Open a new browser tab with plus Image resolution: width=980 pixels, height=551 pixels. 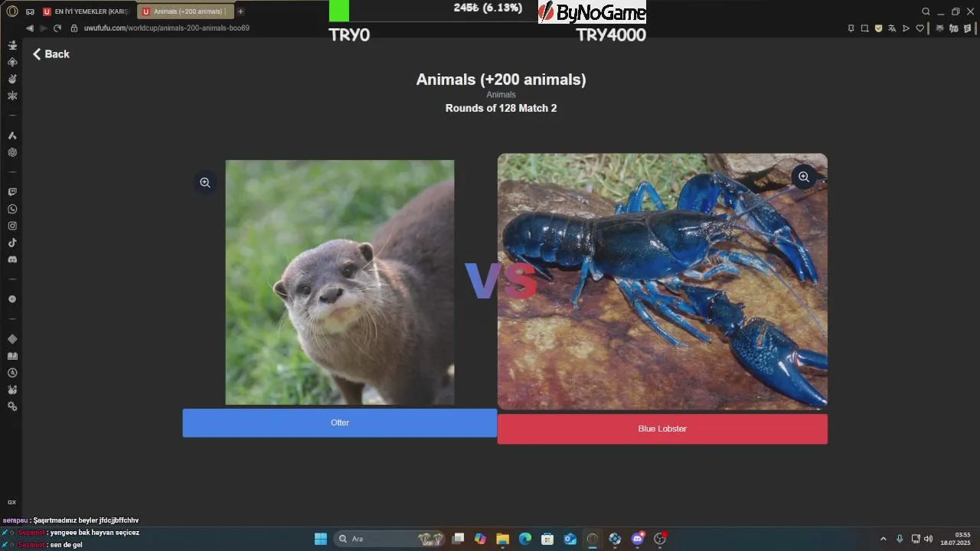tap(240, 11)
